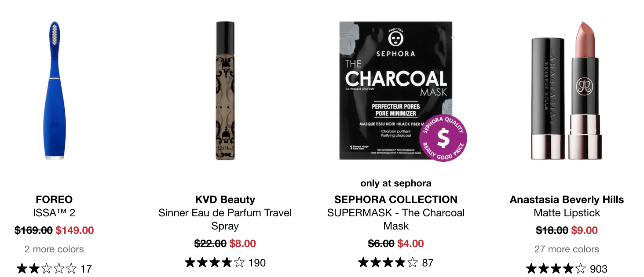
Task: Open the Charcoal Mask product image
Action: [396, 90]
